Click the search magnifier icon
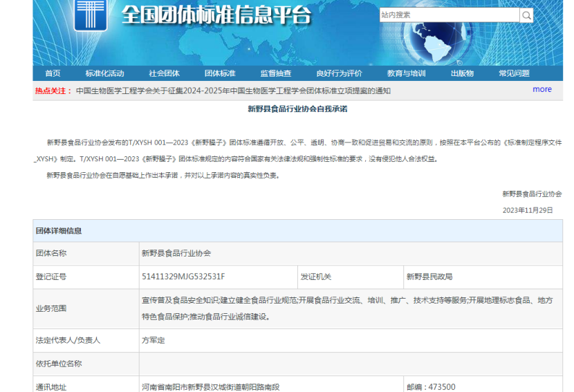The height and width of the screenshot is (392, 574). (526, 15)
